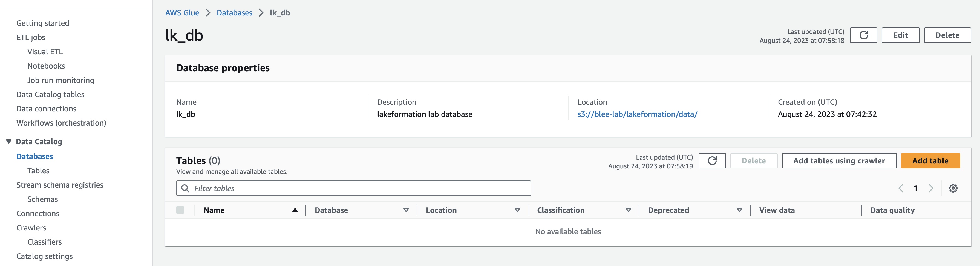Click Add tables using crawler
The height and width of the screenshot is (266, 980).
pyautogui.click(x=839, y=161)
